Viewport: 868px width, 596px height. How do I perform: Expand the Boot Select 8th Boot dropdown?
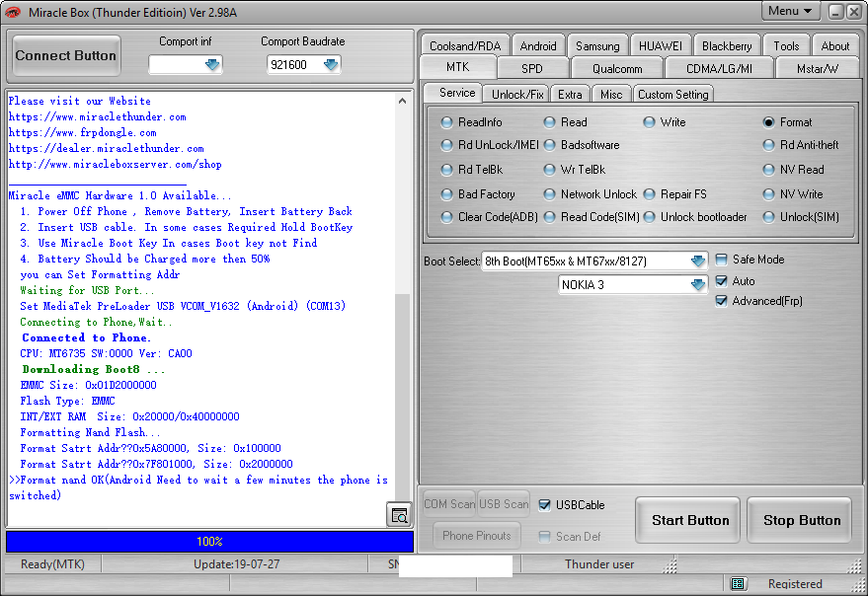pos(698,261)
